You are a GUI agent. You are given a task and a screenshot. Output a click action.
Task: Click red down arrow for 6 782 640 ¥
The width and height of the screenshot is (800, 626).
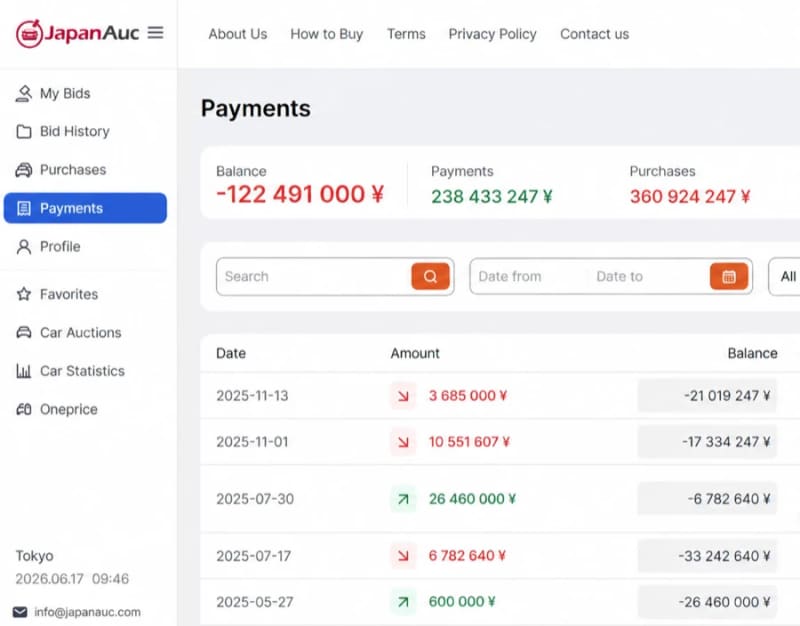pos(403,556)
